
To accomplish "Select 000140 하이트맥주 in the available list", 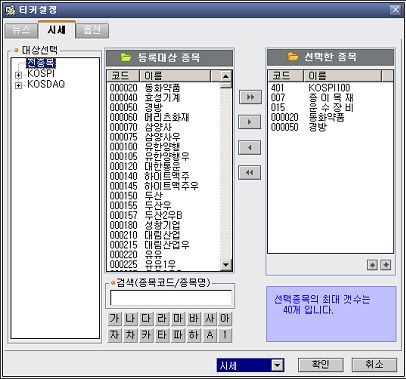I will pos(163,176).
